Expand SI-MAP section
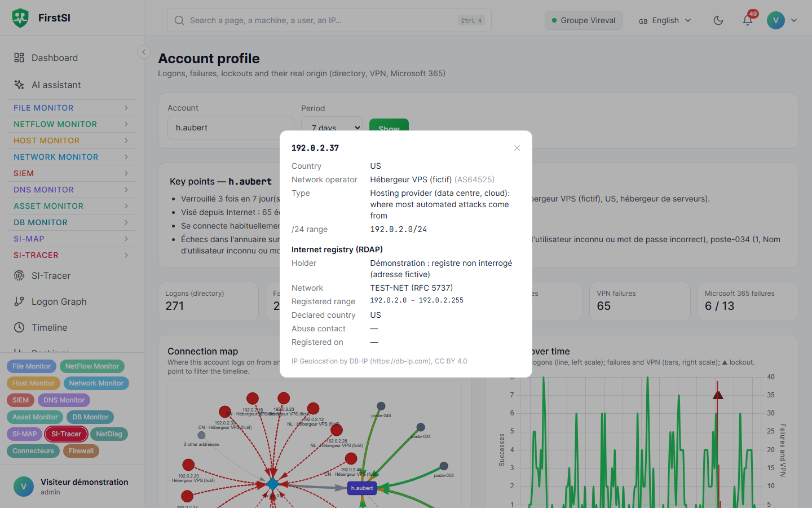Screen dimensions: 812x508 point(72,239)
